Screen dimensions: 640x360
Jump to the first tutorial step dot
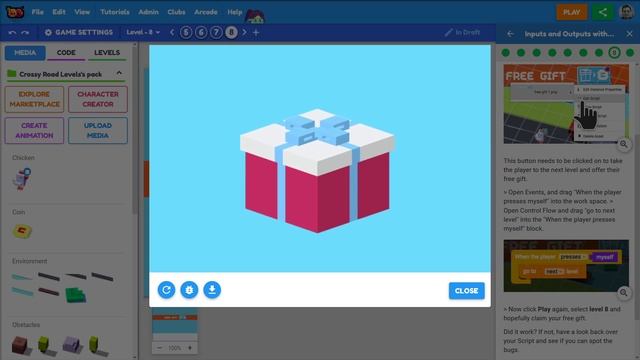click(506, 53)
